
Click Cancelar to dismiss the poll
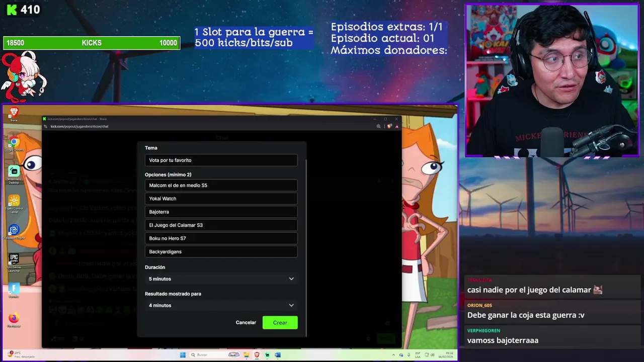click(x=246, y=322)
